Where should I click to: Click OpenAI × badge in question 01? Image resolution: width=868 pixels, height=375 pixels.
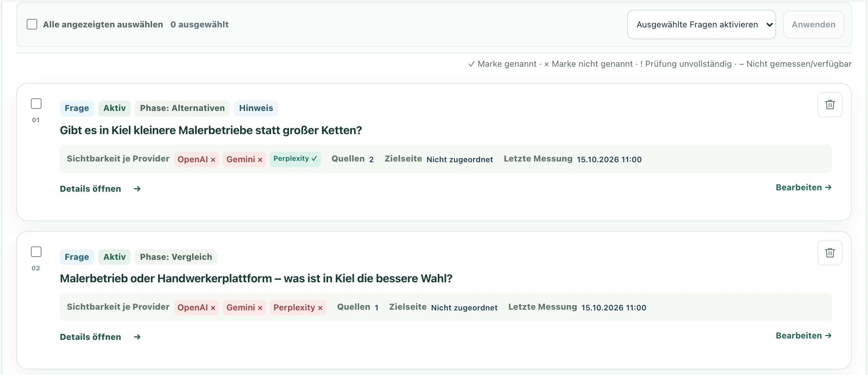pyautogui.click(x=196, y=159)
